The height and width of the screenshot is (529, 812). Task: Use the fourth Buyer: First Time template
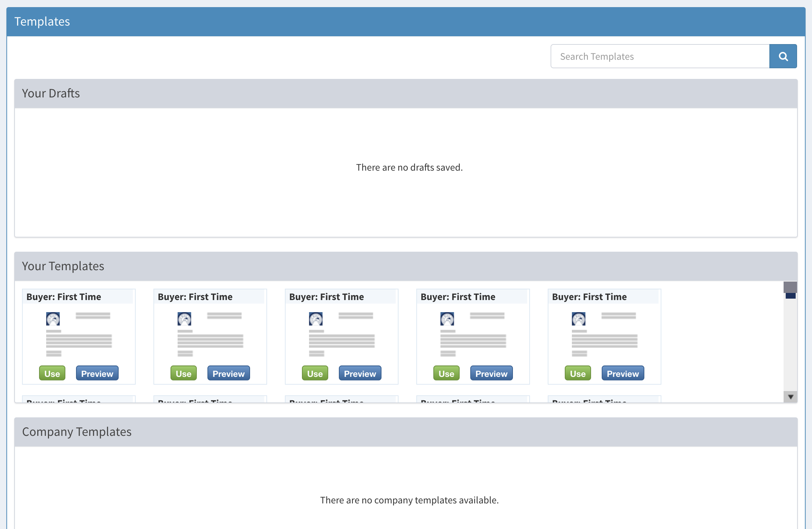pyautogui.click(x=446, y=373)
